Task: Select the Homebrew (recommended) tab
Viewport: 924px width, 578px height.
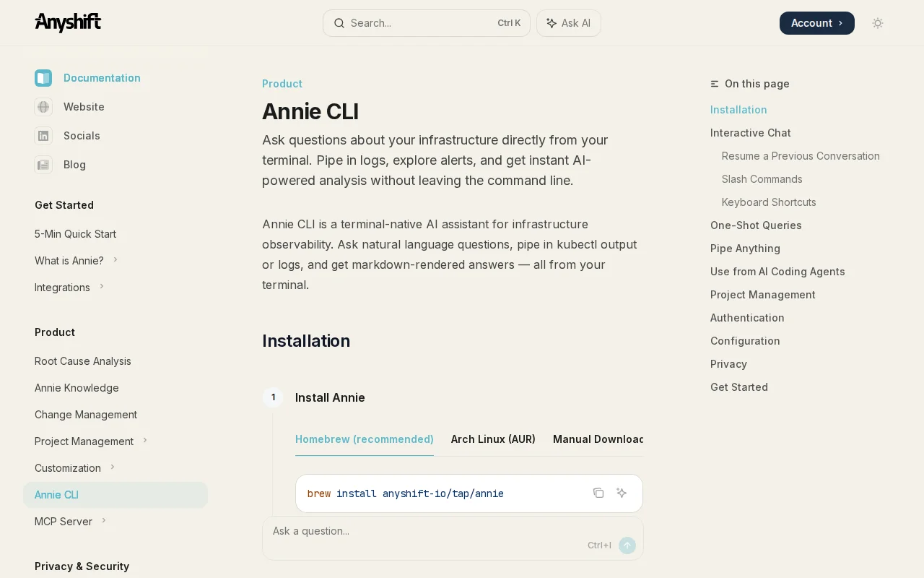Action: [365, 439]
